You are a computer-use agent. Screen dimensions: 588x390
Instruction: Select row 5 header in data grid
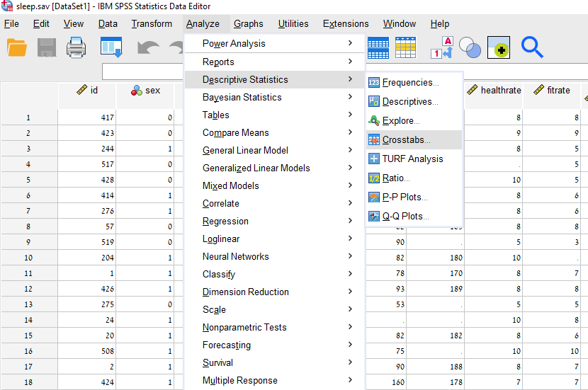point(28,180)
